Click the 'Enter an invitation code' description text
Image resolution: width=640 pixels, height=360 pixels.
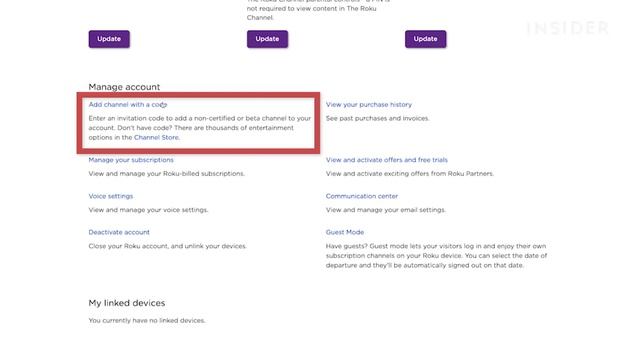[200, 128]
